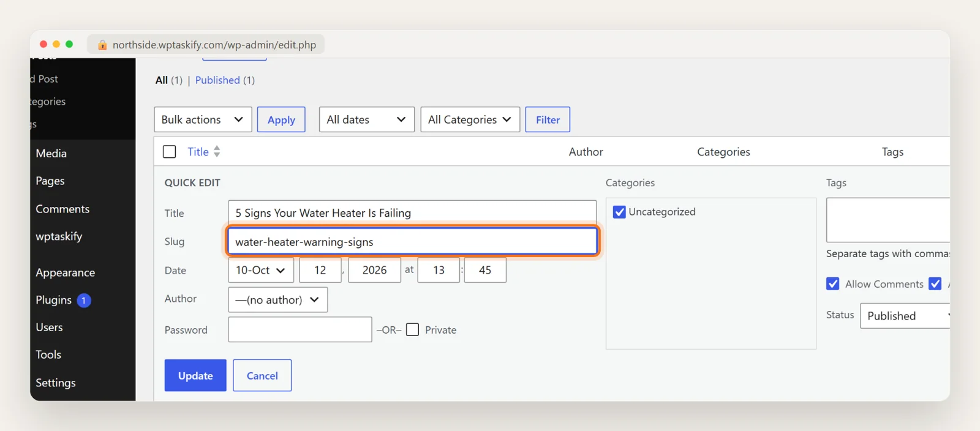980x431 pixels.
Task: Uncheck the Allow Comments checkbox
Action: click(832, 284)
